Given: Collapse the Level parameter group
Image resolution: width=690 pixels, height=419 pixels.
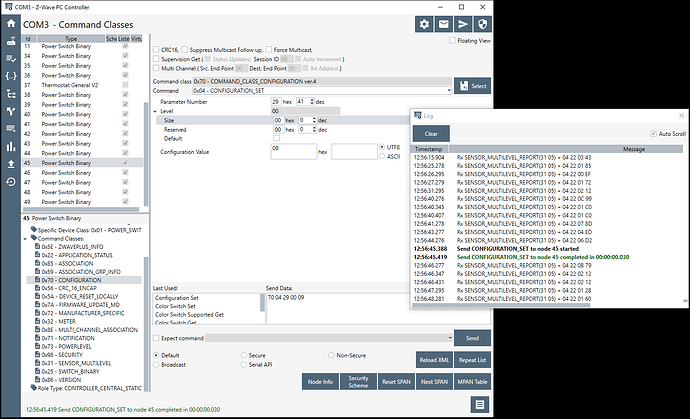Looking at the screenshot, I should (157, 110).
